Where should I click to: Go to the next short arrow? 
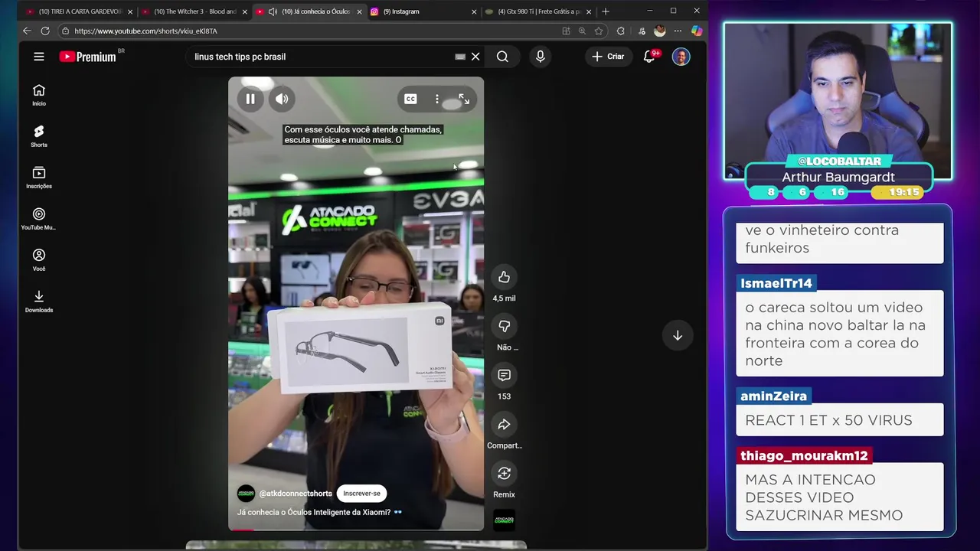pos(678,335)
